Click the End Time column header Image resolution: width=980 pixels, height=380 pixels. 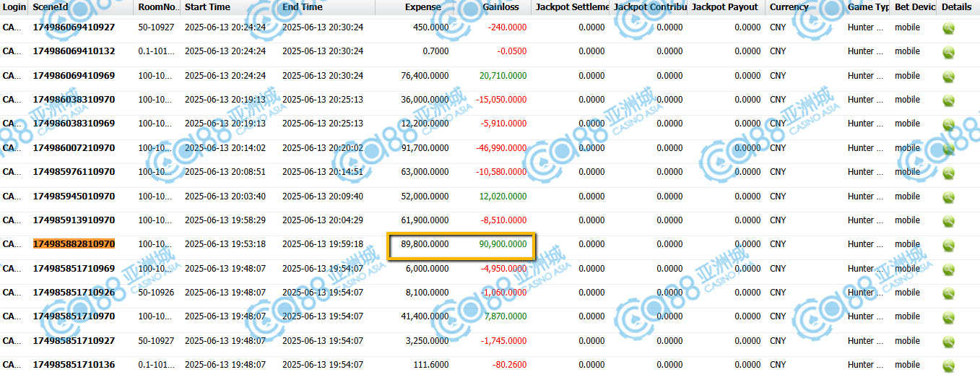click(x=303, y=7)
